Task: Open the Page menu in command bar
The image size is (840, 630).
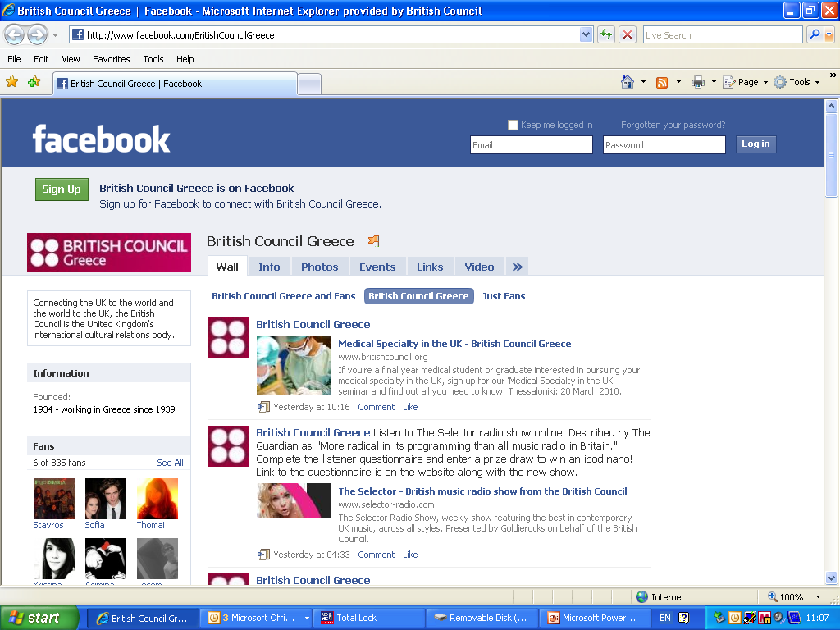Action: (745, 82)
